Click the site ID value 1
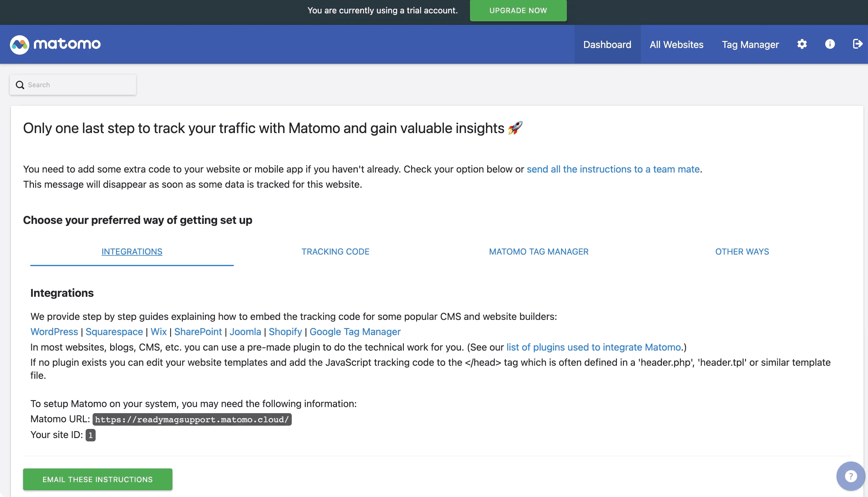This screenshot has width=868, height=497. coord(90,435)
